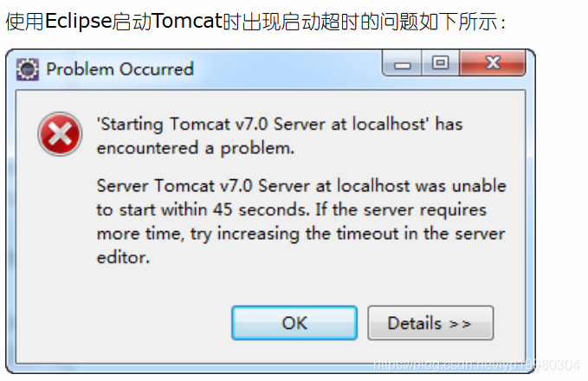Screen dimensions: 588x381
Task: Close the Problem Occurred dialog
Action: click(x=493, y=64)
